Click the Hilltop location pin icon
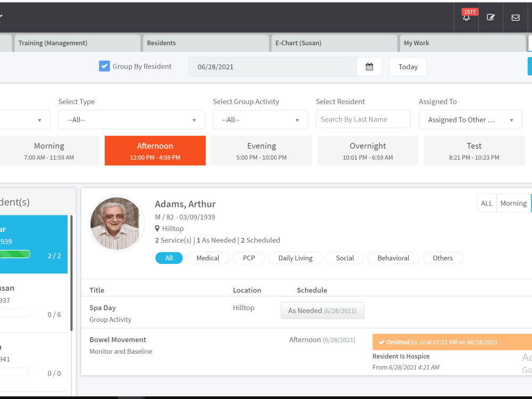 157,229
